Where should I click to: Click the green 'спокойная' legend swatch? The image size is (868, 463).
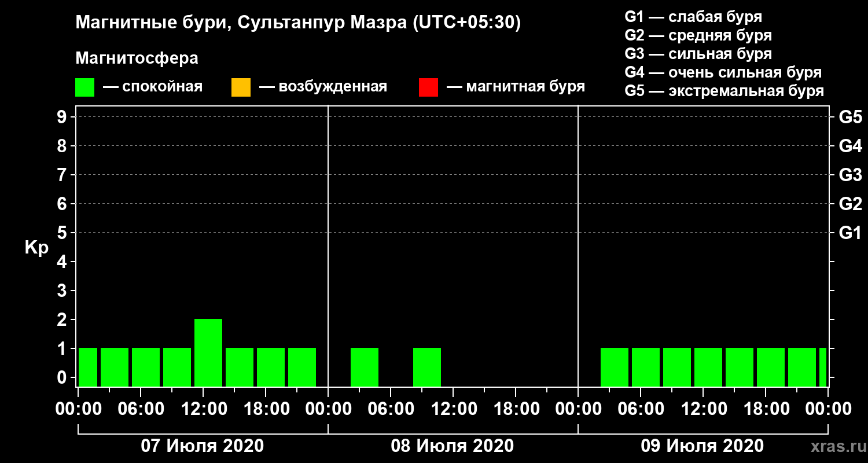pos(84,87)
